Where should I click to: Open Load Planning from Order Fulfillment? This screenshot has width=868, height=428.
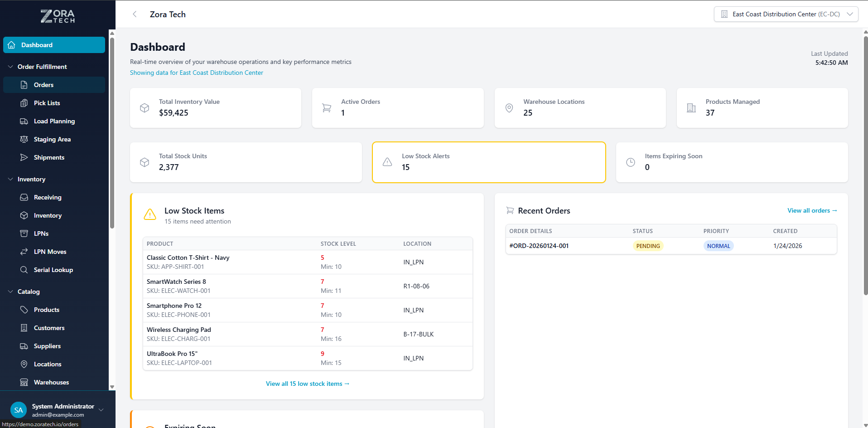[54, 121]
